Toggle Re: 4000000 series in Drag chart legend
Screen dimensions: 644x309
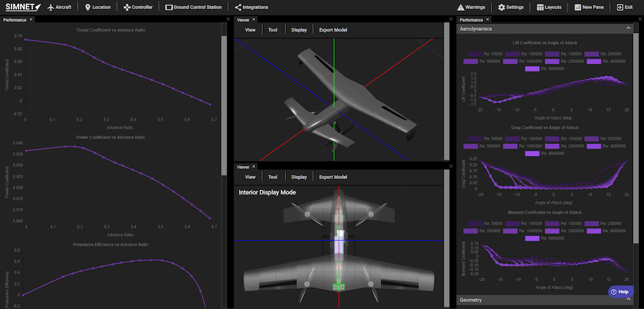coord(606,146)
